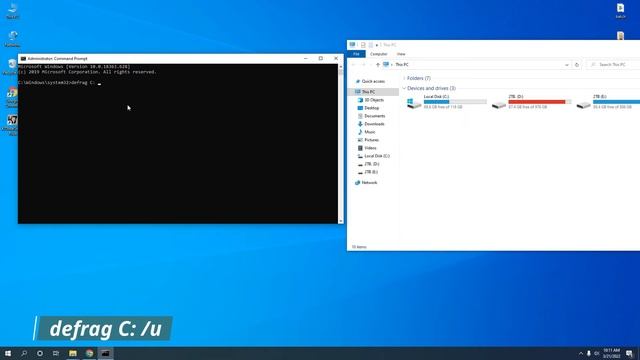This screenshot has width=640, height=360.
Task: Click the This PC address bar path
Action: [x=402, y=64]
